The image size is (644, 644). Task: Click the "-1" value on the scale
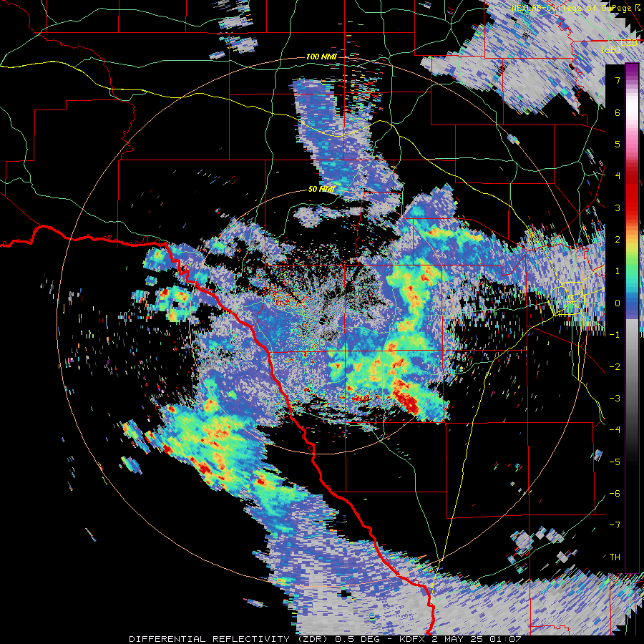pyautogui.click(x=615, y=335)
